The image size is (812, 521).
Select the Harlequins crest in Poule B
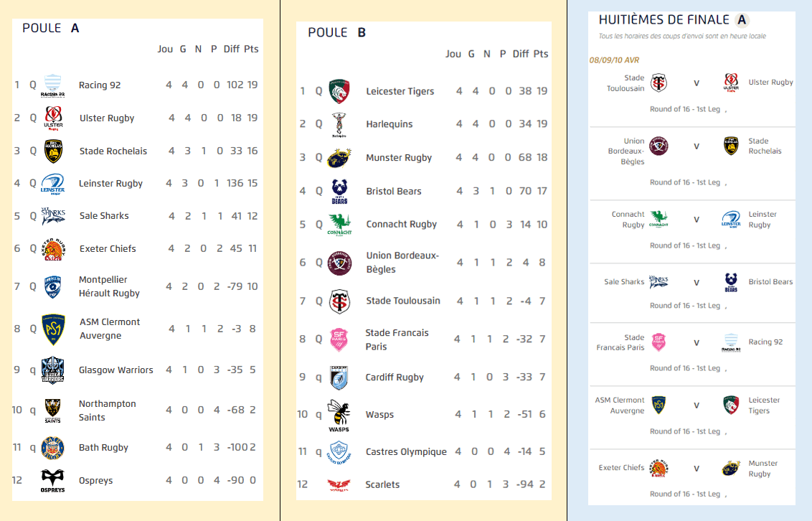pos(339,124)
